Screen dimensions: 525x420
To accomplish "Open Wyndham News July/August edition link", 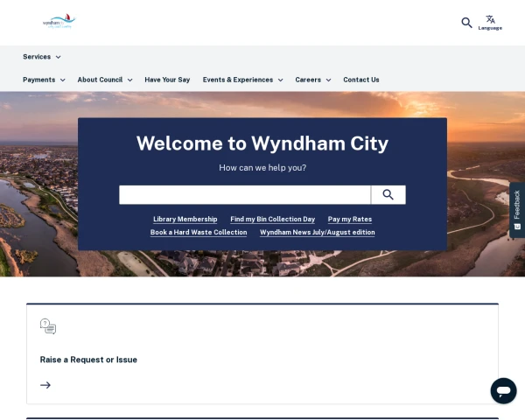I will 318,232.
